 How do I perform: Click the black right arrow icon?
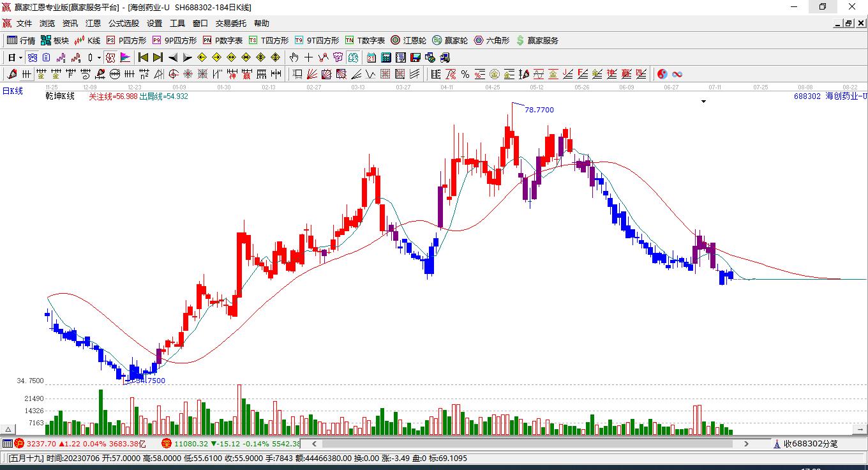click(x=188, y=57)
